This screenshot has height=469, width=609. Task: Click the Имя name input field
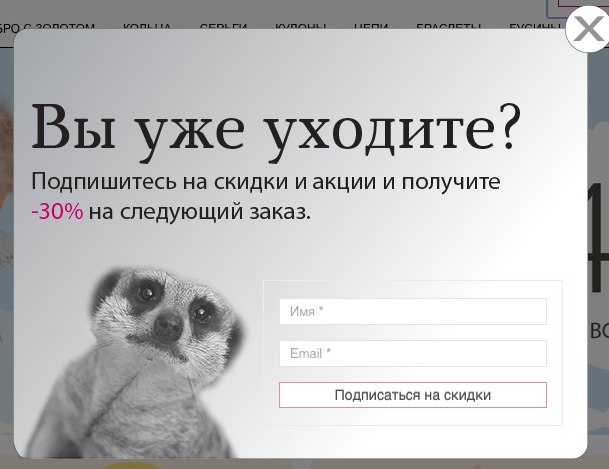[413, 311]
